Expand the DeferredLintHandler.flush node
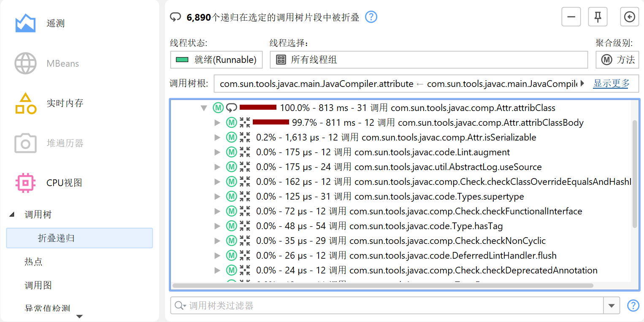This screenshot has height=322, width=644. click(x=217, y=256)
